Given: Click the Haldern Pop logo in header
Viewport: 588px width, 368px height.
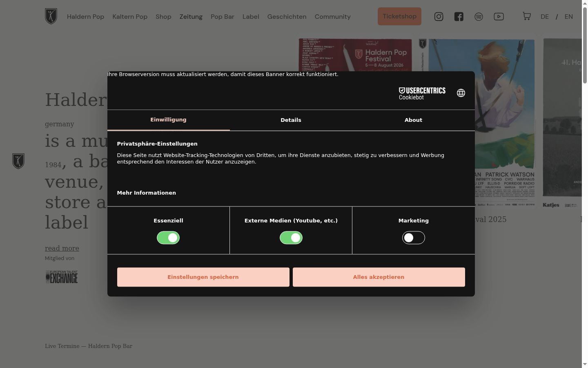Looking at the screenshot, I should 51,16.
